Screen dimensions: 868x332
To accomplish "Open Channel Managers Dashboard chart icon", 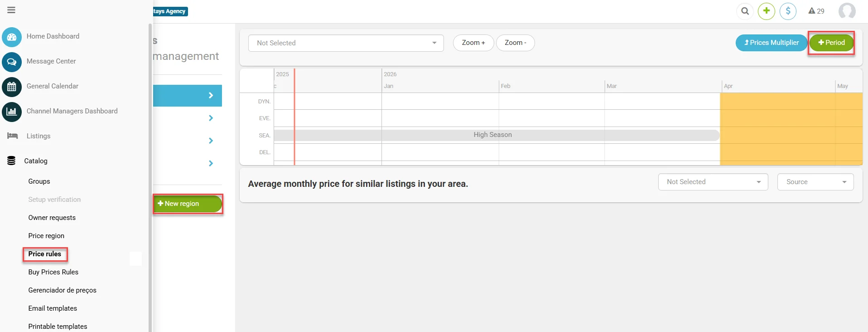I will click(x=12, y=112).
